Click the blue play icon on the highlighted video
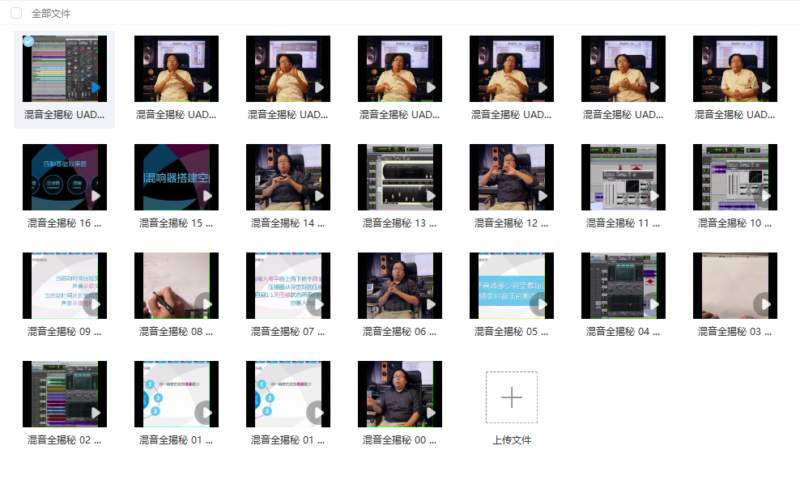The width and height of the screenshot is (800, 488). (x=96, y=87)
